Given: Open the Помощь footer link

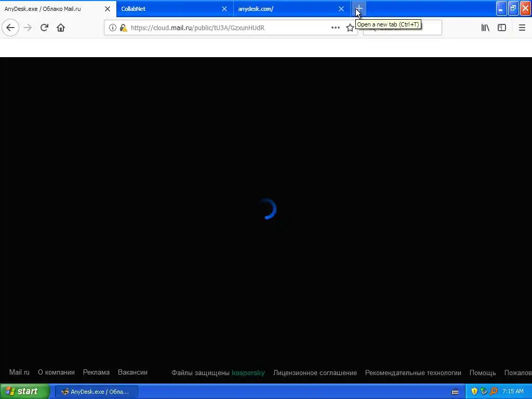Looking at the screenshot, I should pyautogui.click(x=483, y=373).
